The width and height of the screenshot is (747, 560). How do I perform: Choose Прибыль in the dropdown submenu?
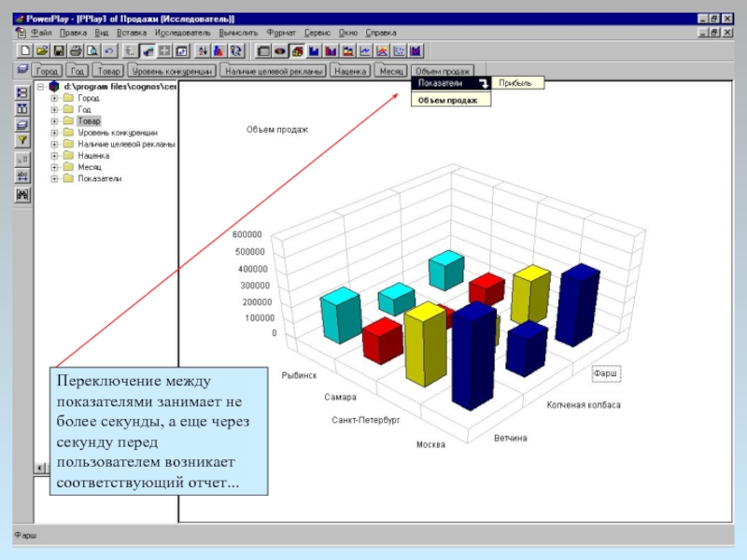[517, 83]
